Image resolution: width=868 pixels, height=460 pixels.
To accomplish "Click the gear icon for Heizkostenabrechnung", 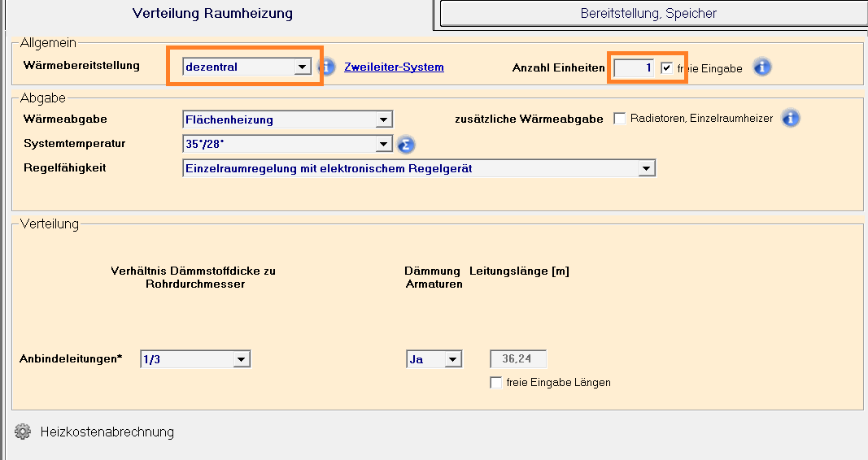I will pyautogui.click(x=23, y=432).
